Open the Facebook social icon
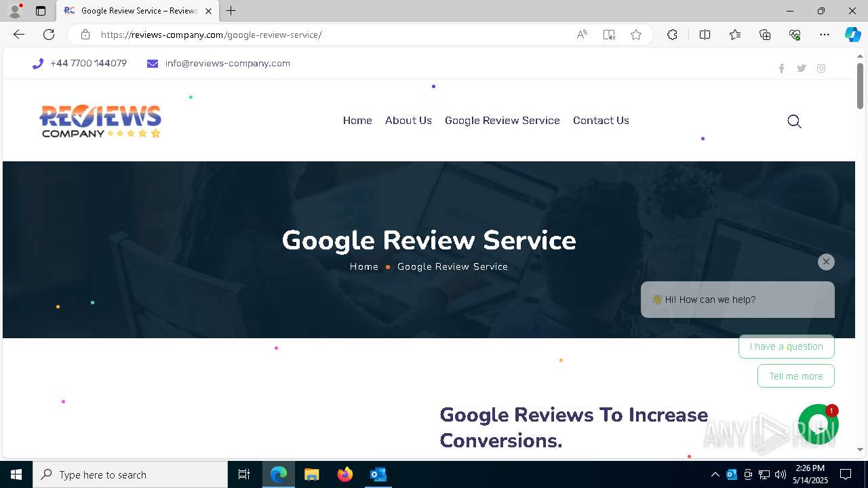 click(781, 68)
